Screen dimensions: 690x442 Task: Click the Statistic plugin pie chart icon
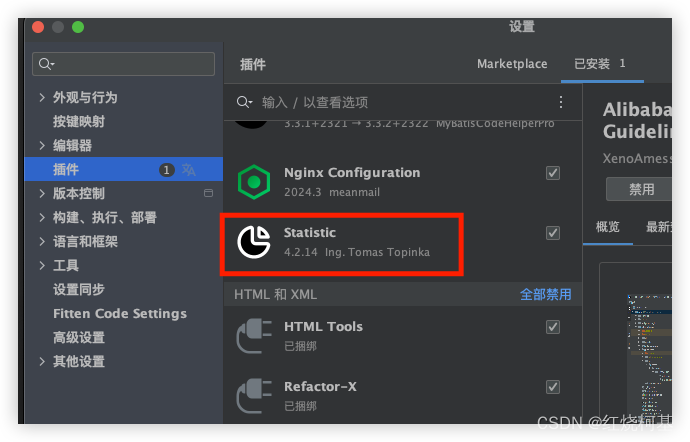[x=254, y=242]
